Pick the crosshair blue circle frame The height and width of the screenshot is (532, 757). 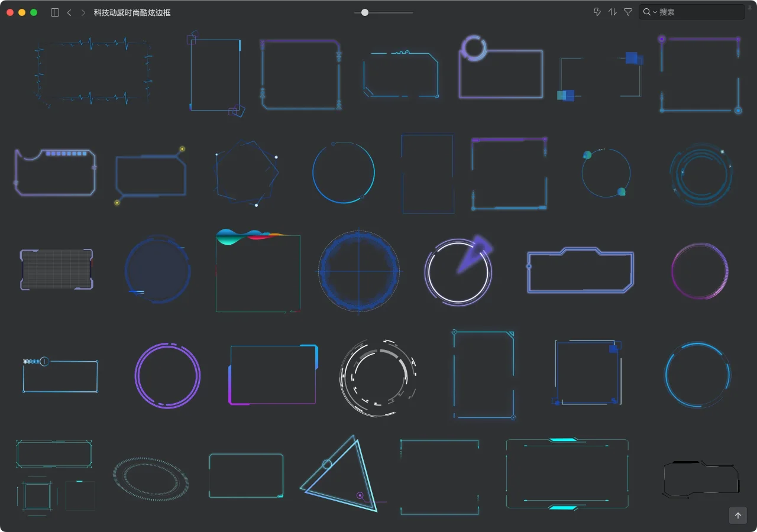(x=359, y=271)
